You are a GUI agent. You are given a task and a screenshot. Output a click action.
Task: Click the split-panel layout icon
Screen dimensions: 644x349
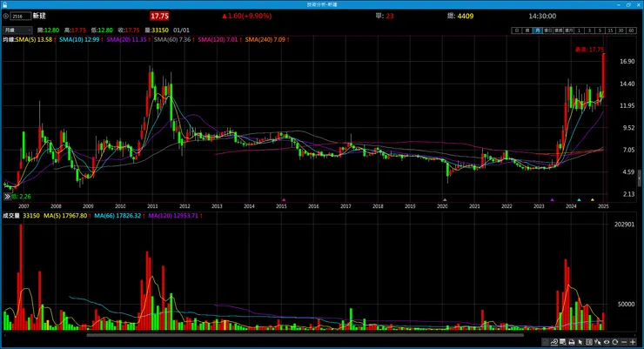[x=589, y=342]
